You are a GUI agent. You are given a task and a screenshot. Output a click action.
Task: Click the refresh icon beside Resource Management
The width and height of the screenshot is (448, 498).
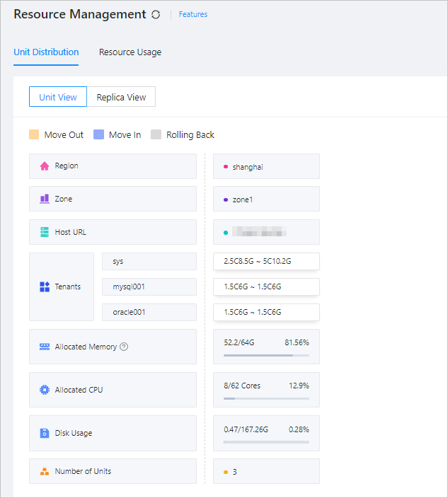(156, 14)
